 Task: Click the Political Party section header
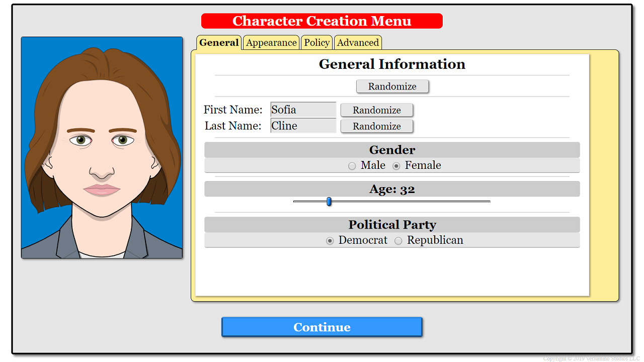[x=392, y=224]
